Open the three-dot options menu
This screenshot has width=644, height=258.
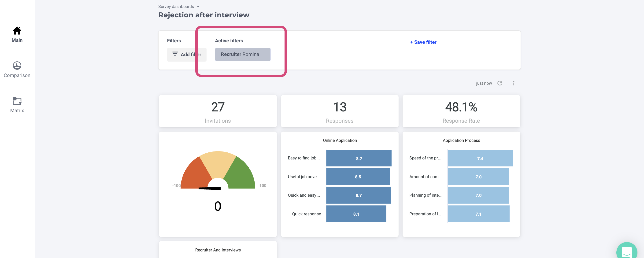[514, 83]
